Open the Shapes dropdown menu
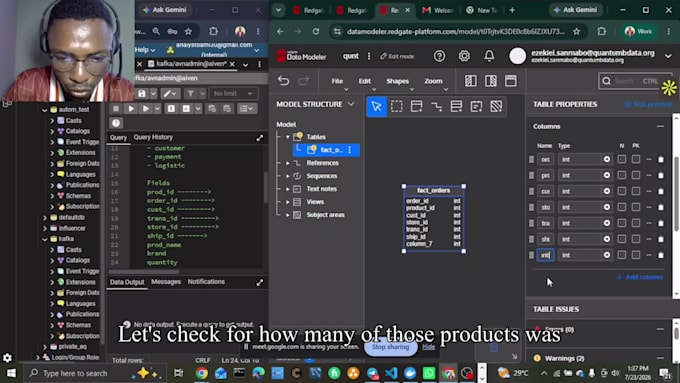Screen dimensions: 680x383 pos(397,81)
